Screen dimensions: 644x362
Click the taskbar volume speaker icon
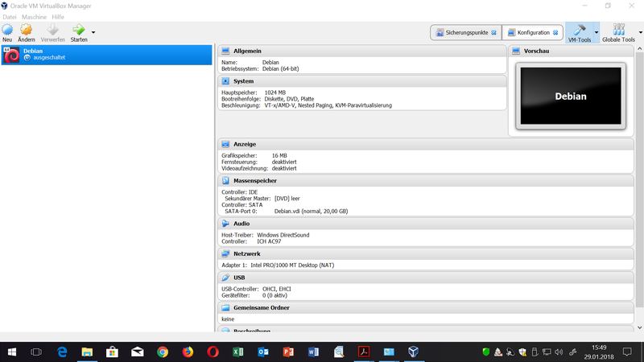[x=559, y=352]
